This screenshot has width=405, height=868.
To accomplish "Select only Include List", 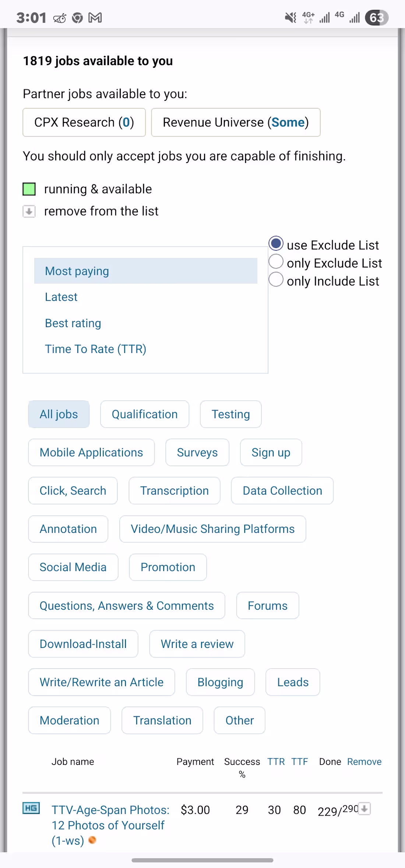I will (x=275, y=279).
